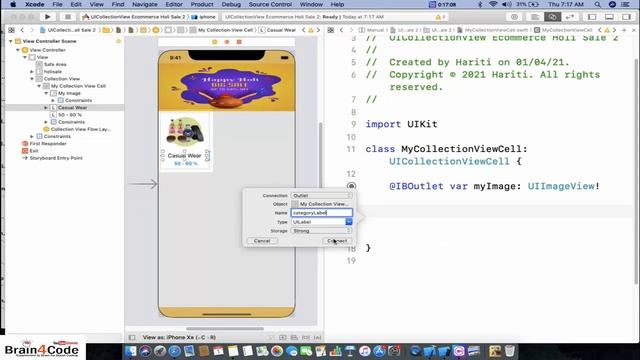Image resolution: width=640 pixels, height=360 pixels.
Task: Click the first responder icon above canvas
Action: click(227, 42)
